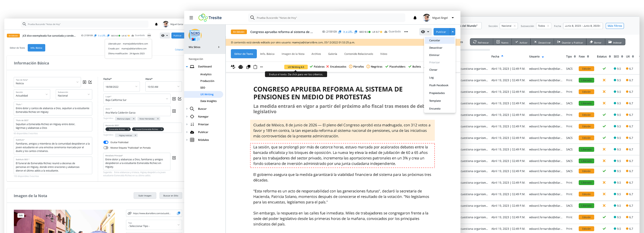Close the image preview in Imagen de la Nota

click(109, 216)
